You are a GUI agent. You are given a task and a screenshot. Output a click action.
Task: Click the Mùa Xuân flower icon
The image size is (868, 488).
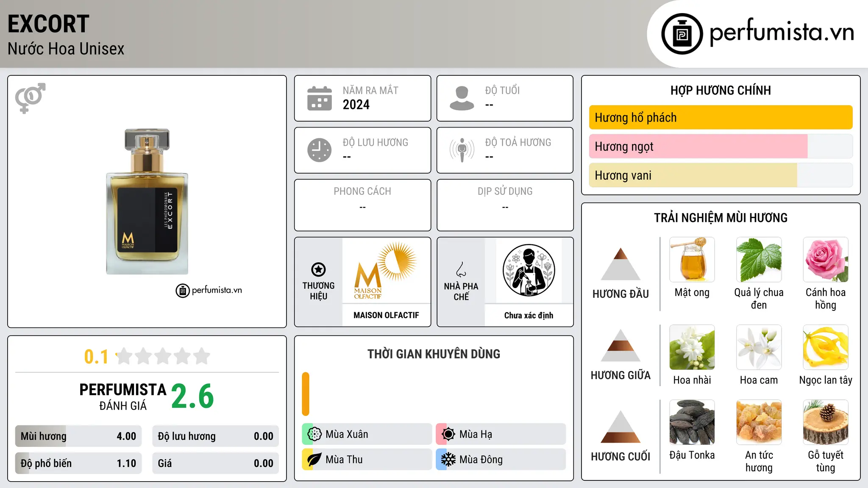pos(314,434)
